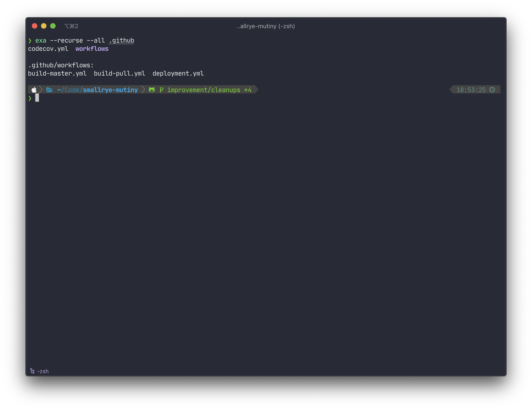Click the smallrye-mutiny folder in prompt path
Screen dimensions: 532x410
[x=110, y=90]
